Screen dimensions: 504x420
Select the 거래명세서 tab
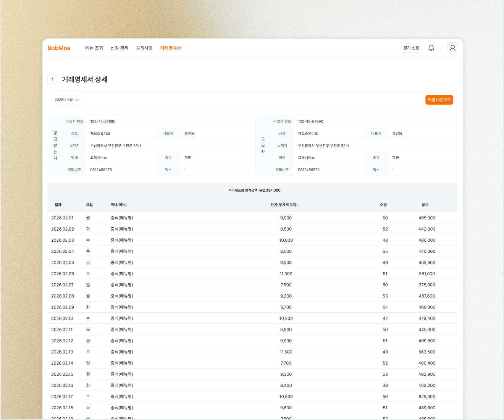coord(170,48)
